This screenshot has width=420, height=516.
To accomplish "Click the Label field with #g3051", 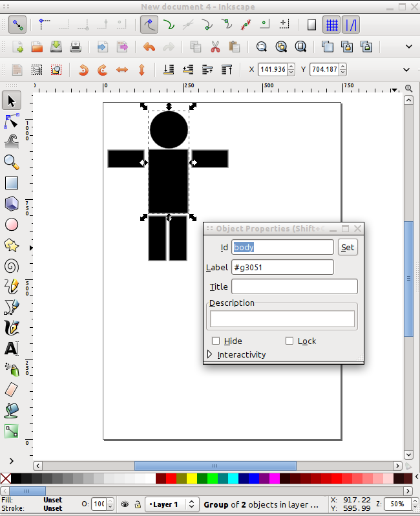I will coord(282,267).
